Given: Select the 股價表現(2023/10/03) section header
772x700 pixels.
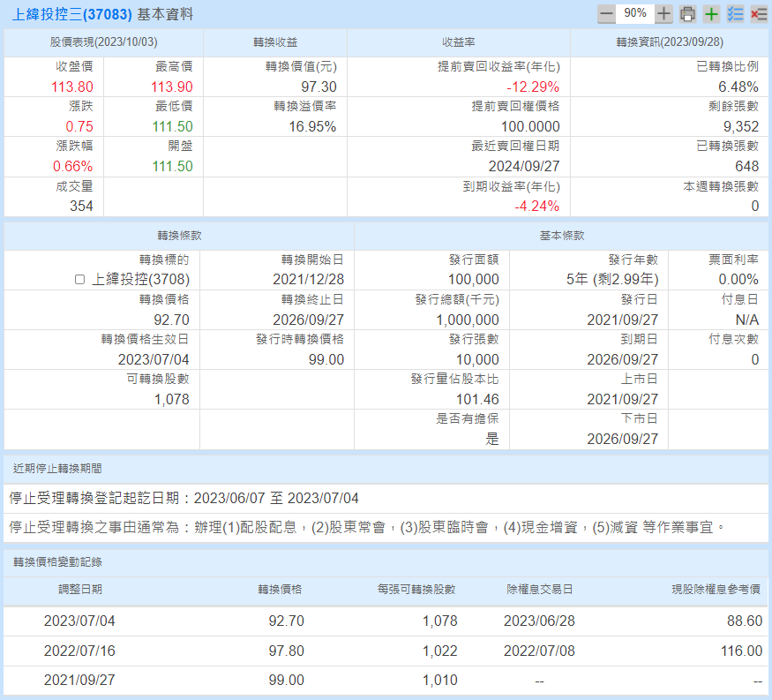Looking at the screenshot, I should pyautogui.click(x=103, y=42).
